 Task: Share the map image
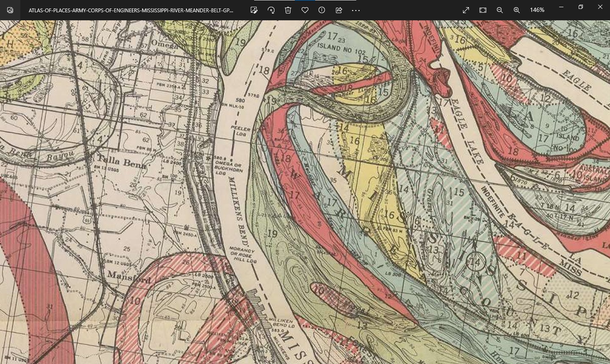338,10
